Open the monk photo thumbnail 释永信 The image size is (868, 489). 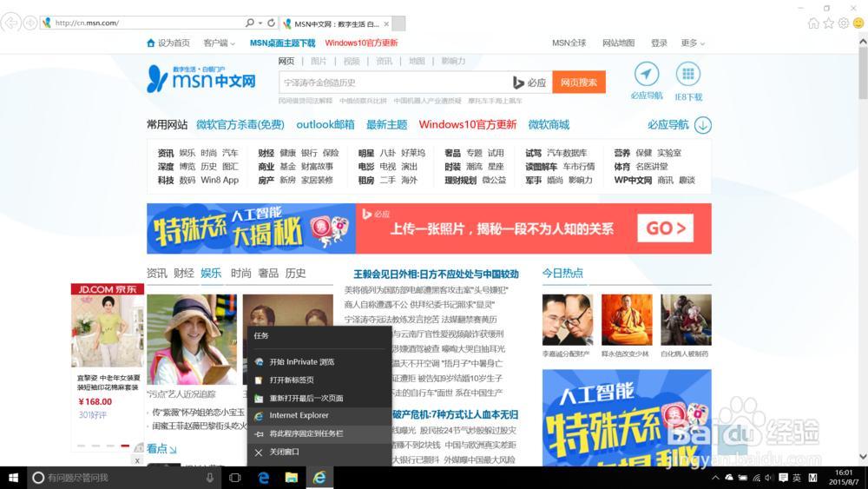pos(627,320)
